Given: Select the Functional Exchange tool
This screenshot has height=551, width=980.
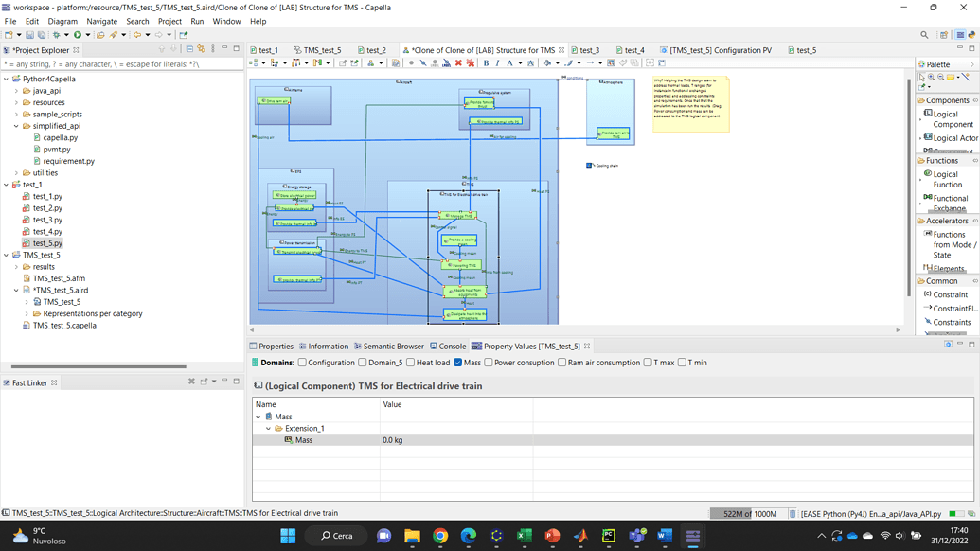Looking at the screenshot, I should click(x=946, y=201).
